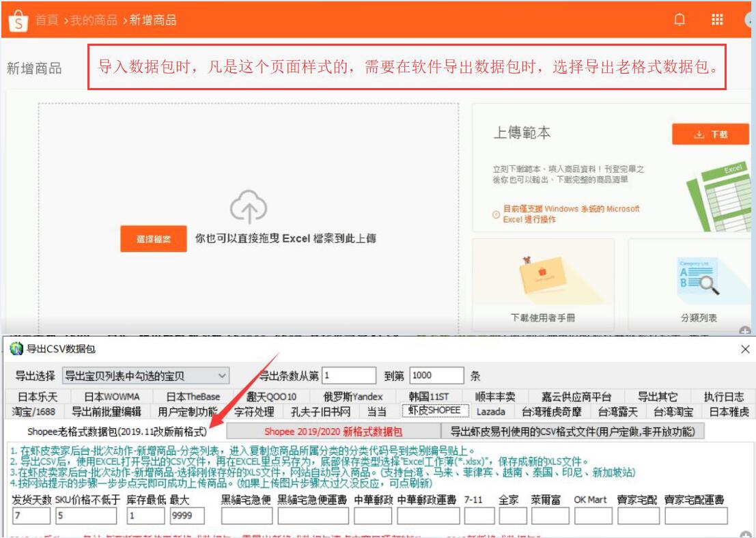
Task: Click the 中華郵政 input field
Action: [x=373, y=516]
